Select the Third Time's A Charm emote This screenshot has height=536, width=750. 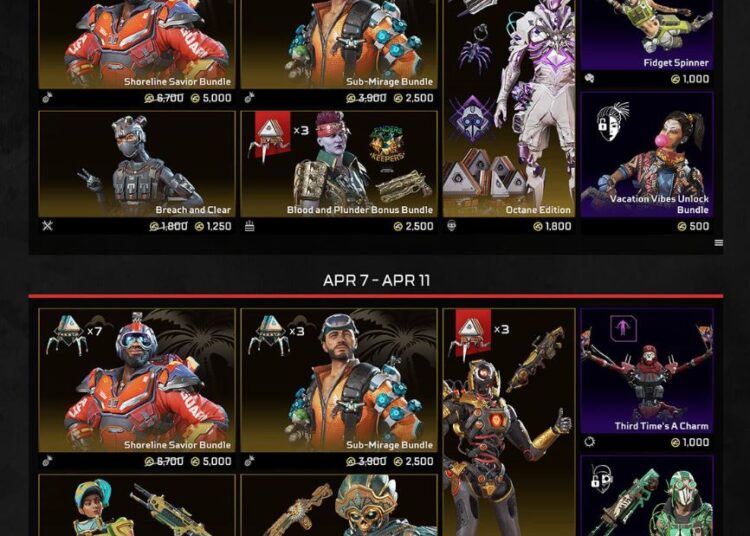click(647, 371)
